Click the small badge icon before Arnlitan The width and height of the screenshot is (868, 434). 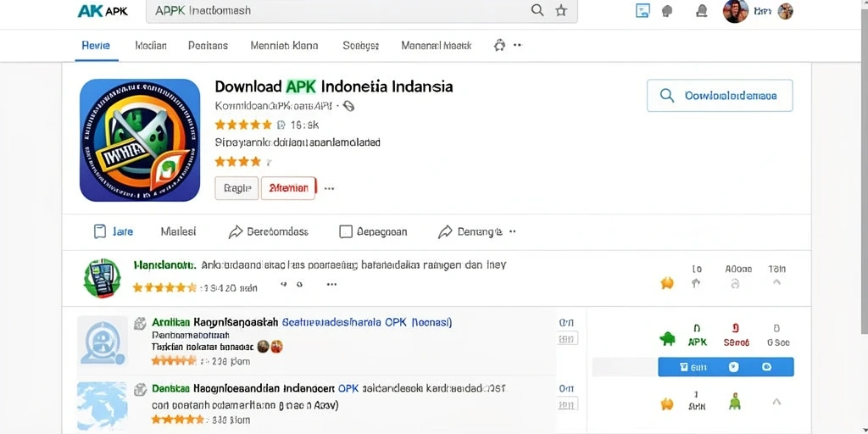tap(140, 323)
